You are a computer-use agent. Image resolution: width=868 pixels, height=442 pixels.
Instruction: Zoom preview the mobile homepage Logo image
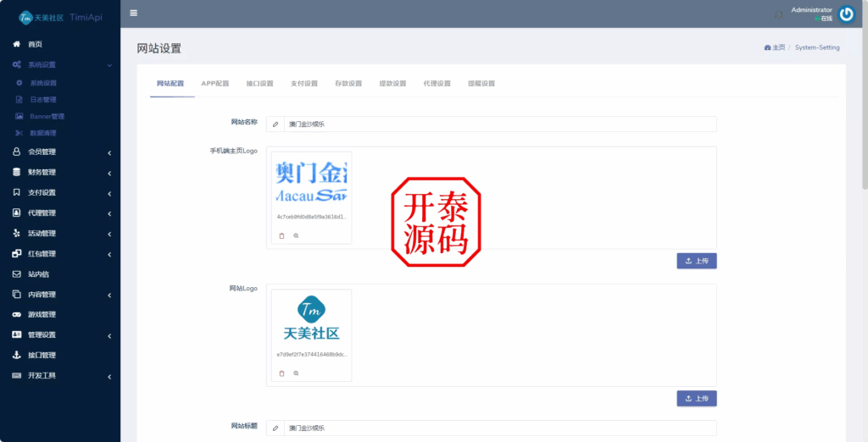pyautogui.click(x=296, y=235)
